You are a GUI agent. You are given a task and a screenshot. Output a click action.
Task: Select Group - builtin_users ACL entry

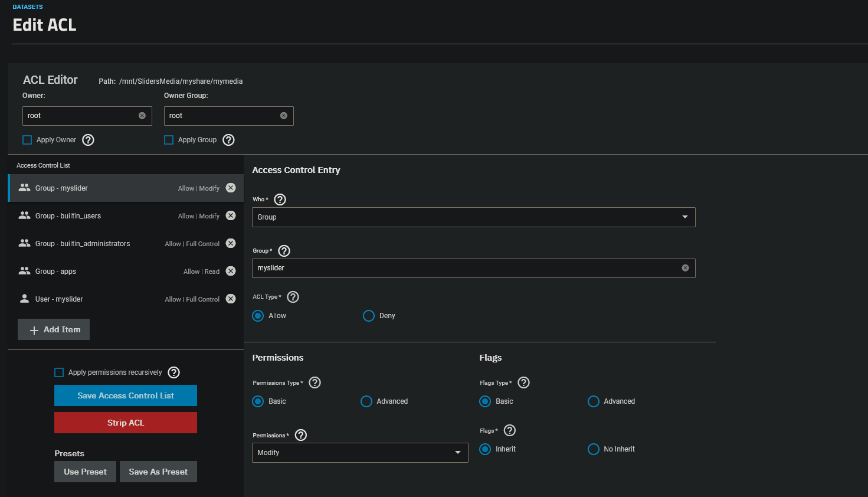pos(126,215)
